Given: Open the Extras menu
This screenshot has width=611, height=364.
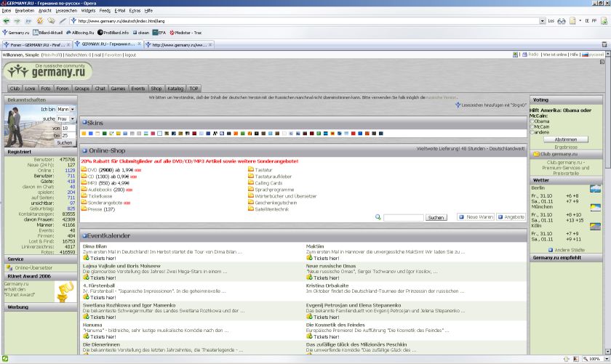Looking at the screenshot, I should click(135, 10).
